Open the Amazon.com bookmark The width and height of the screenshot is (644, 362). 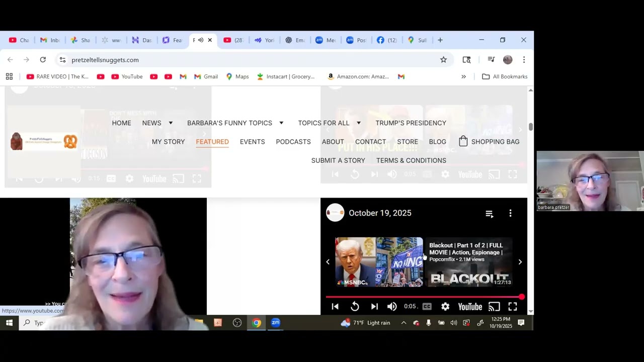358,76
